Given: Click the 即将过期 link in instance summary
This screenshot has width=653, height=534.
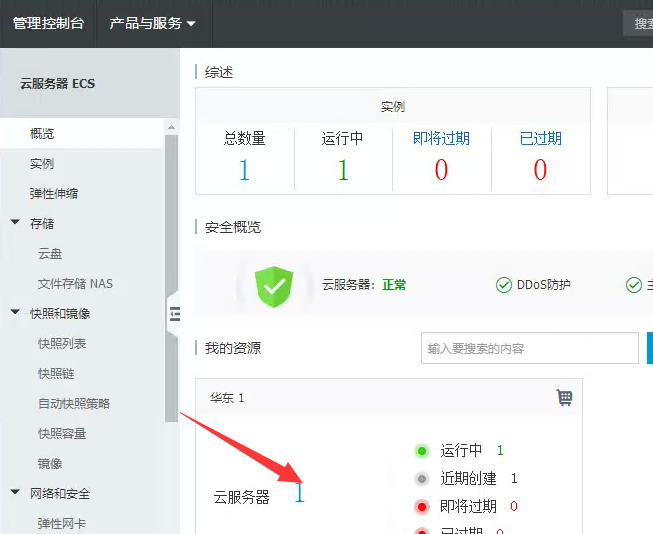Looking at the screenshot, I should (x=441, y=139).
